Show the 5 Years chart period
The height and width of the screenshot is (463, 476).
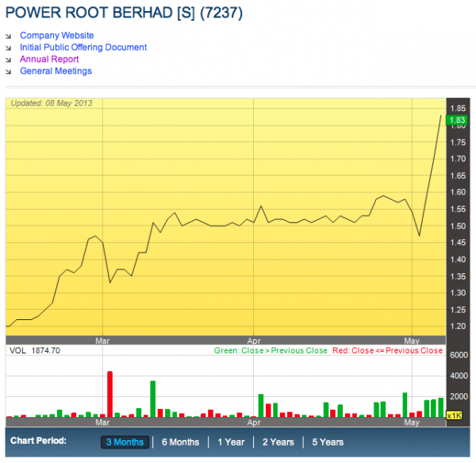tap(328, 442)
